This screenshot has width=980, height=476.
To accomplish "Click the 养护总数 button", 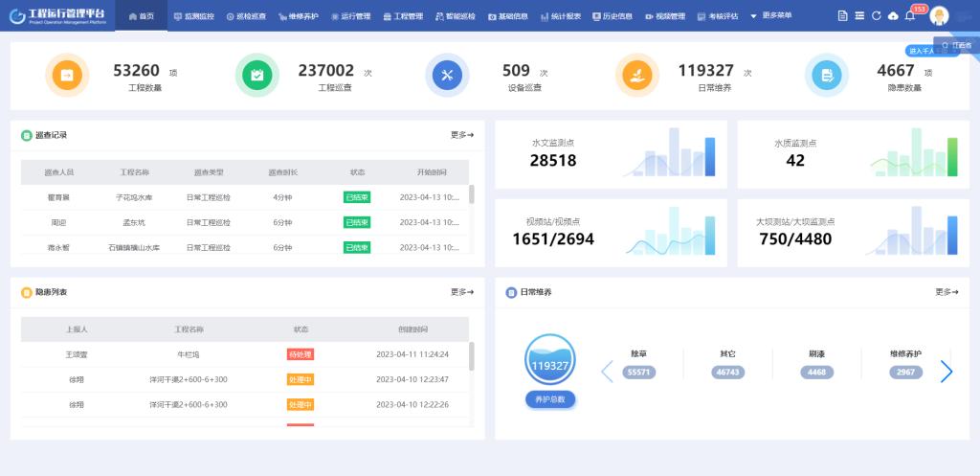I will coord(550,399).
